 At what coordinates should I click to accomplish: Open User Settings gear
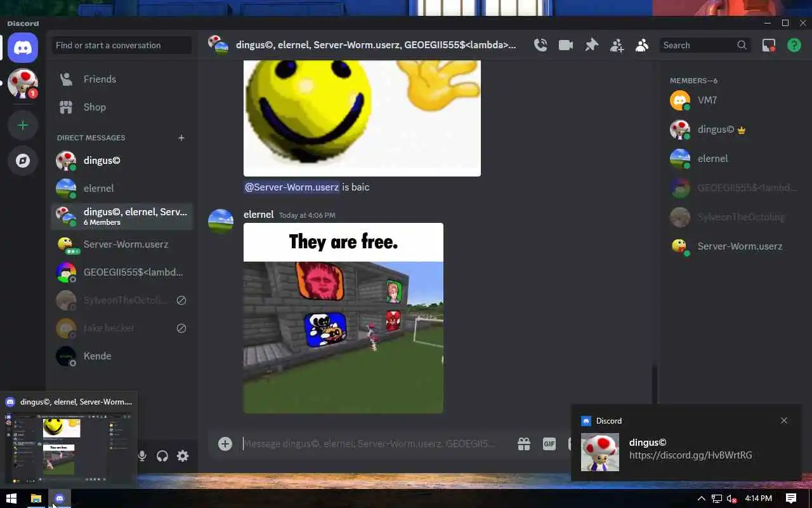tap(183, 456)
